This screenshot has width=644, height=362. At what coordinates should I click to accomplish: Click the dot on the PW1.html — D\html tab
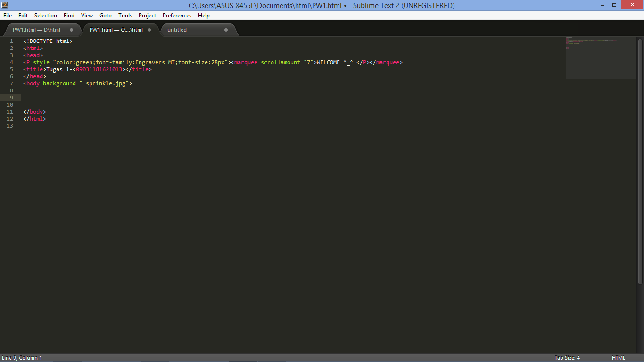coord(71,29)
